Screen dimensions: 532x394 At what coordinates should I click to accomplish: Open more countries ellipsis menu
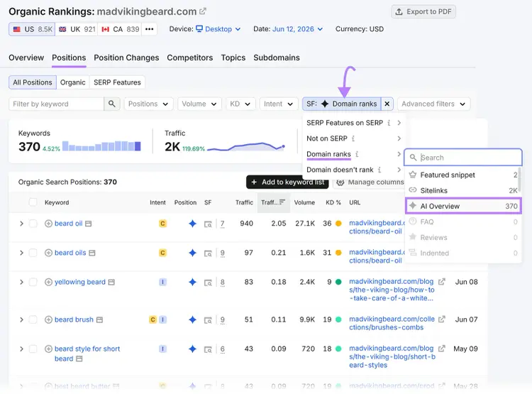point(149,29)
